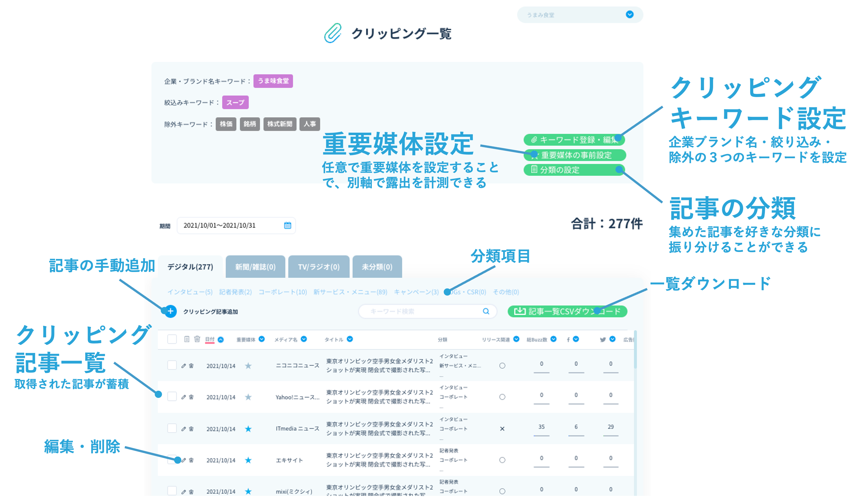Screen dimensions: 868x497
Task: Click pencil edit icon for ニコニコニュース row
Action: (184, 365)
